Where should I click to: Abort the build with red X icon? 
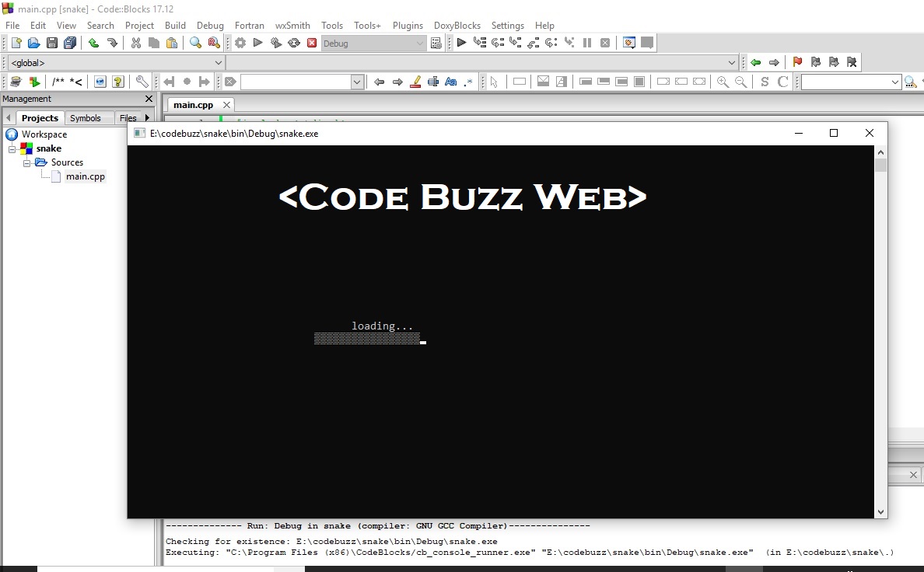pos(312,43)
